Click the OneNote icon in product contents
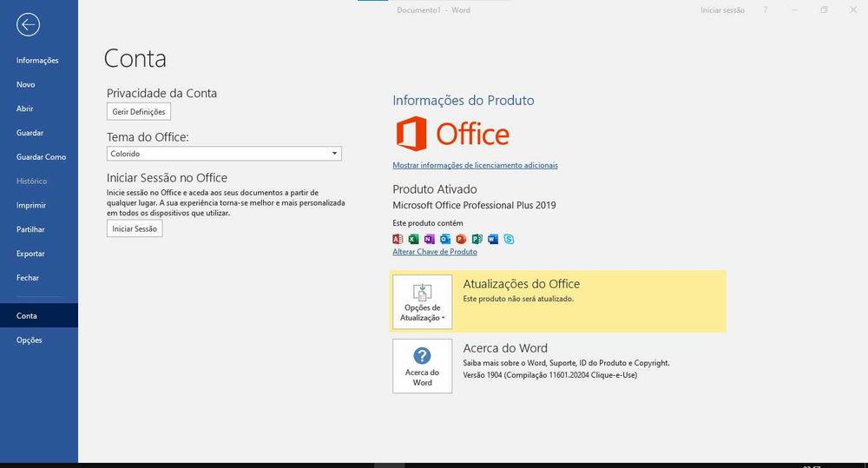 click(x=429, y=240)
